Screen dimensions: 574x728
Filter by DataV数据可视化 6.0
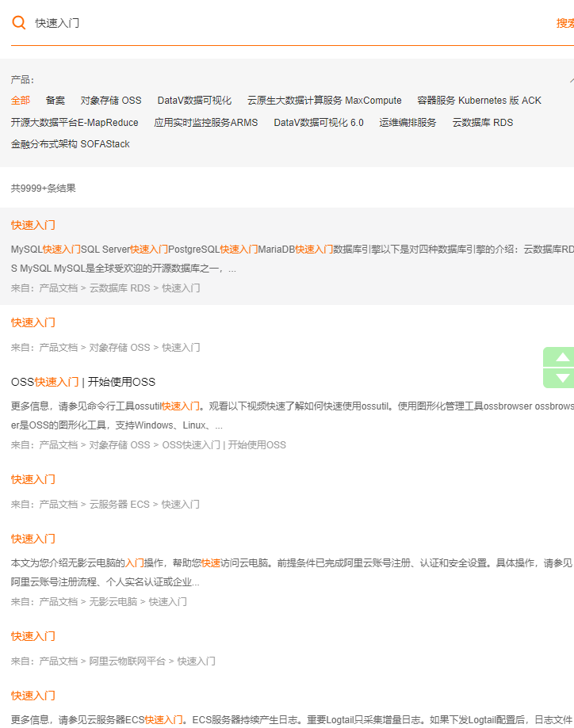(319, 123)
